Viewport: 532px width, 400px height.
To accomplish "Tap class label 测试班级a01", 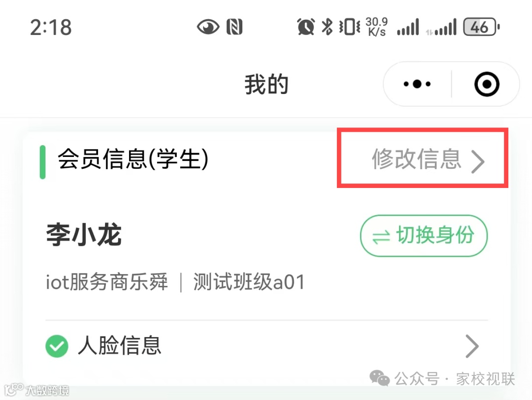I will (x=249, y=282).
